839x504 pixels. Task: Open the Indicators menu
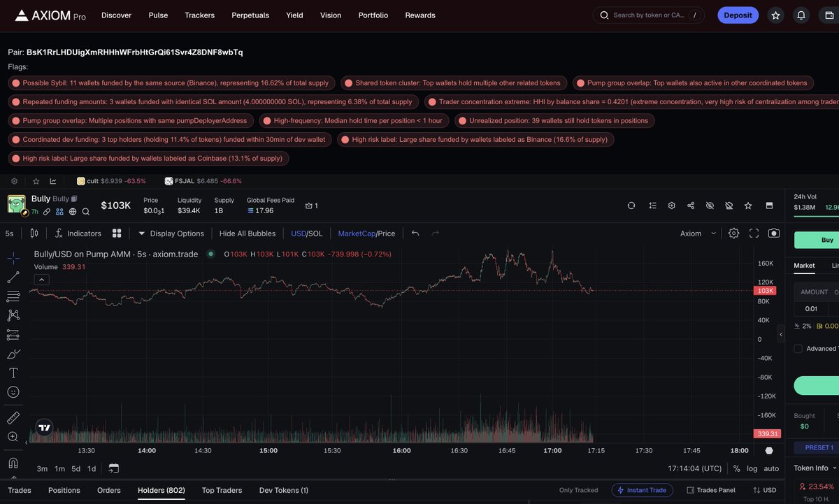78,233
